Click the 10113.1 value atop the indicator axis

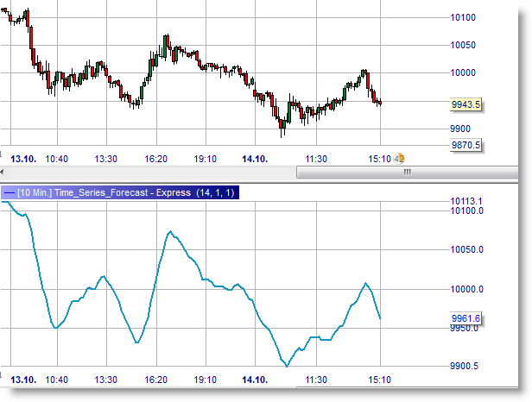click(x=465, y=202)
